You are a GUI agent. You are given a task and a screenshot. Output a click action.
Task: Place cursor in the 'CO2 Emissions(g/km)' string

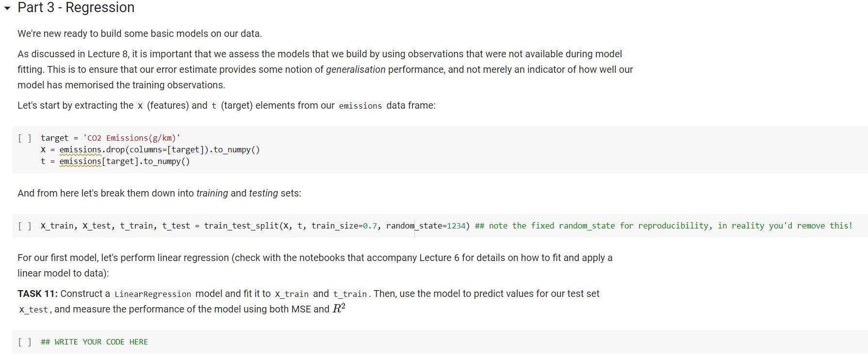131,138
